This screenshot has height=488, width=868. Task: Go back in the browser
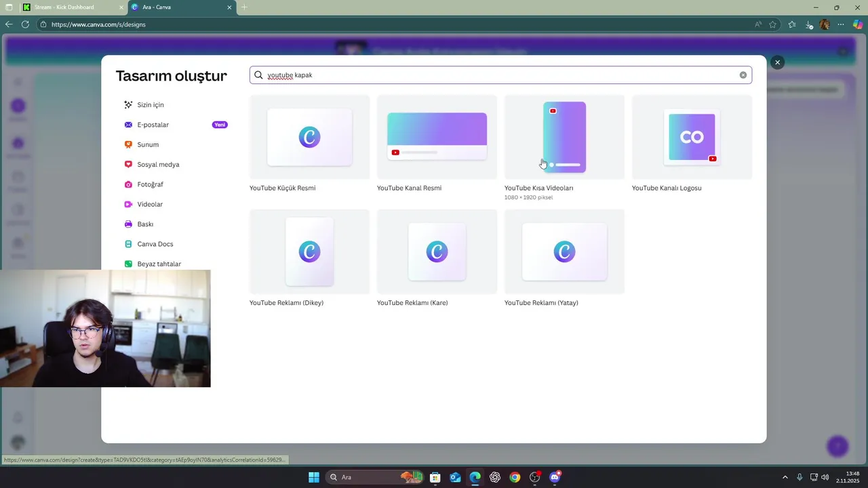(9, 24)
